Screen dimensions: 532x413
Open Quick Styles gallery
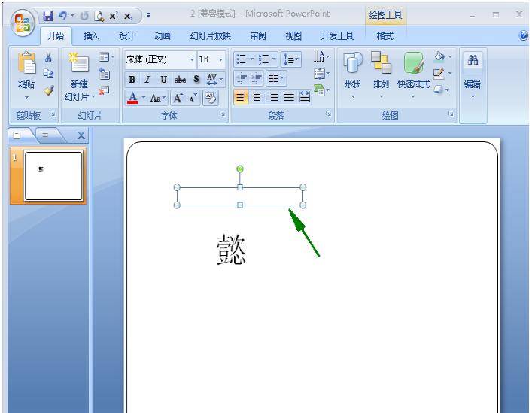pyautogui.click(x=413, y=75)
